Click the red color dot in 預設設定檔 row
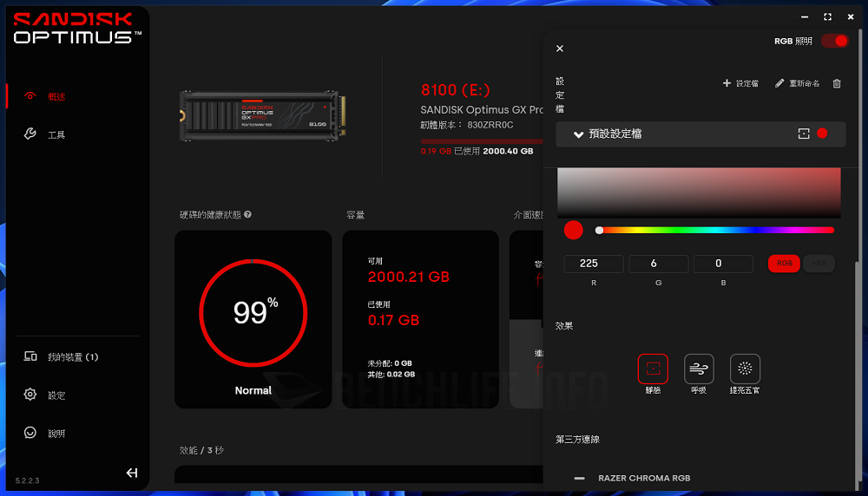The height and width of the screenshot is (496, 868). coord(822,134)
